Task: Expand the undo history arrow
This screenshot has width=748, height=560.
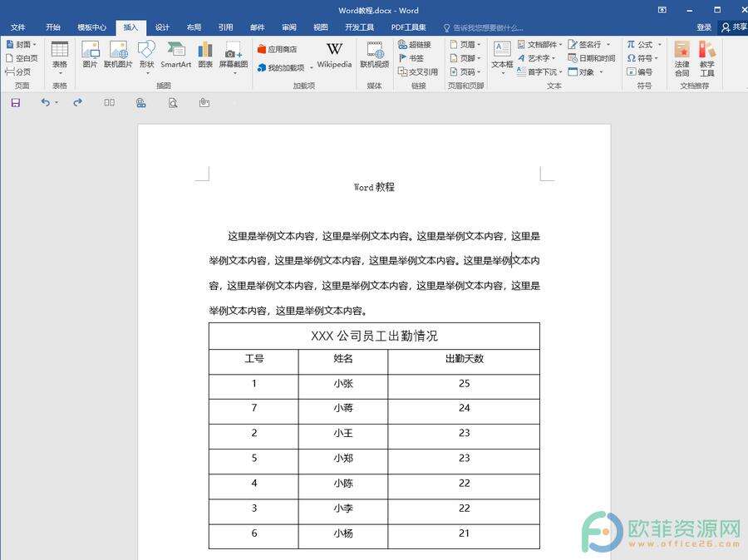Action: tap(57, 102)
